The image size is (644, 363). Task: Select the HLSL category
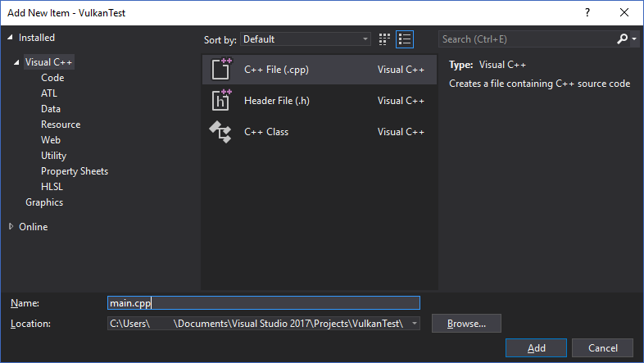pyautogui.click(x=52, y=187)
